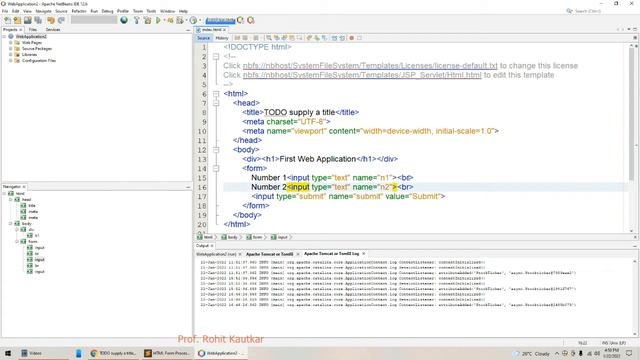Close the index.html editor tab
This screenshot has width=640, height=360.
click(224, 30)
